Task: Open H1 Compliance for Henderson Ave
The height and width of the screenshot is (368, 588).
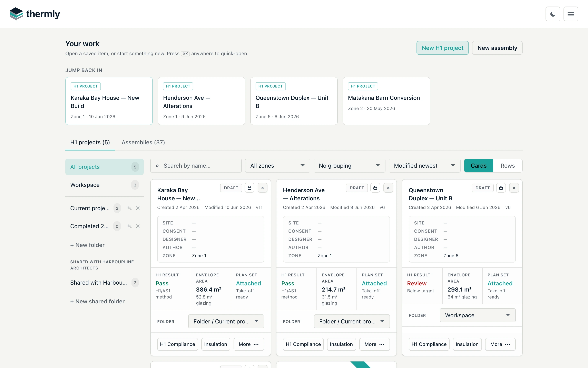Action: (x=303, y=344)
